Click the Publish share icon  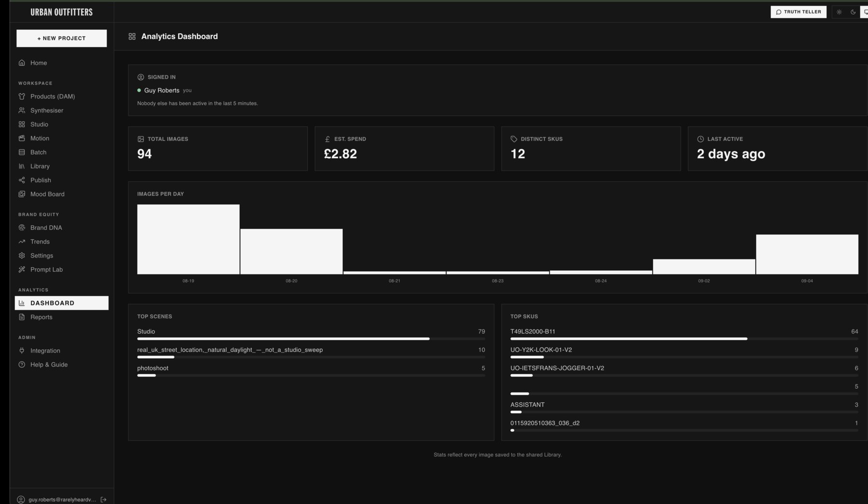(22, 180)
